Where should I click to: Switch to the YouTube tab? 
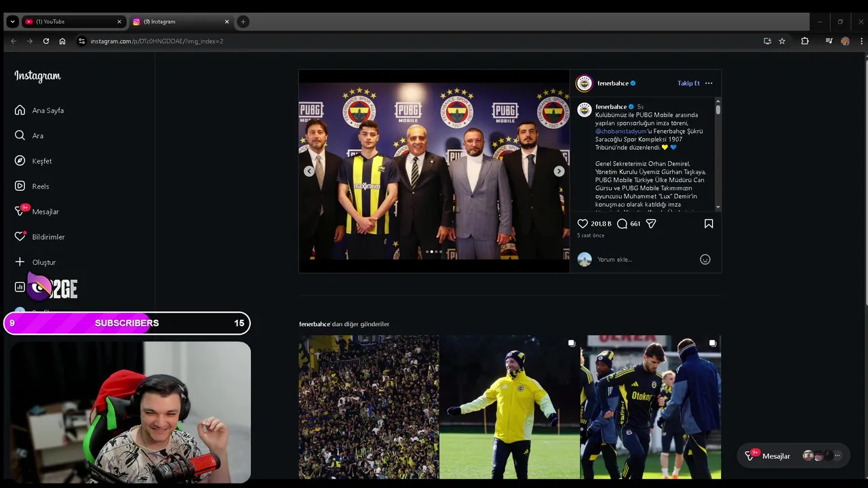(73, 22)
